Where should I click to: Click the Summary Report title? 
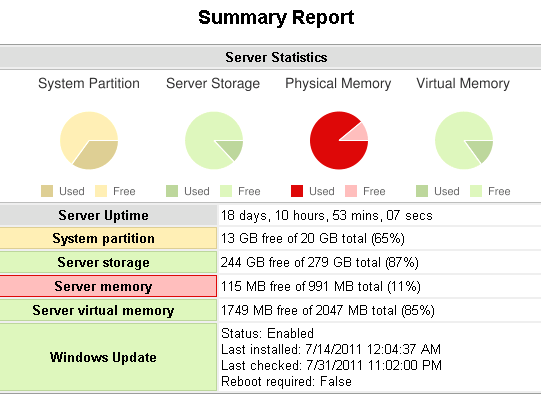click(x=276, y=18)
